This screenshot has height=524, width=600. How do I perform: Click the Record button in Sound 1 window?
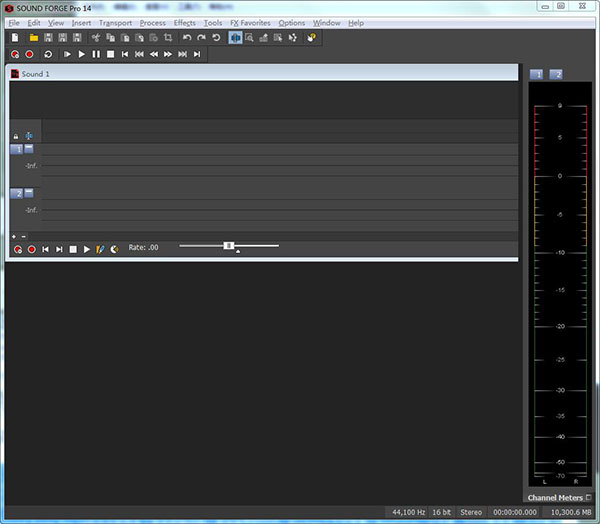point(32,250)
